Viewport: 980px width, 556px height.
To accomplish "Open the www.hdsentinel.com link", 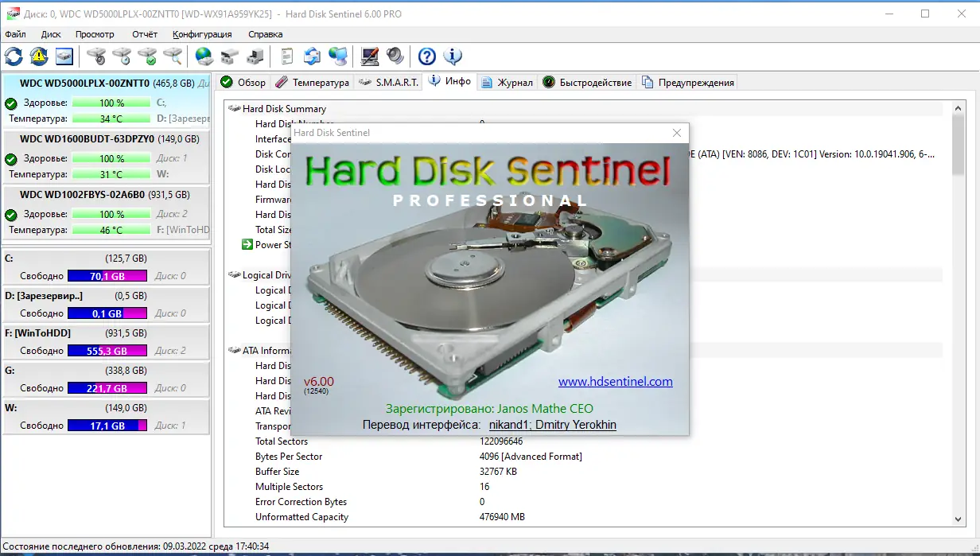I will [x=615, y=382].
